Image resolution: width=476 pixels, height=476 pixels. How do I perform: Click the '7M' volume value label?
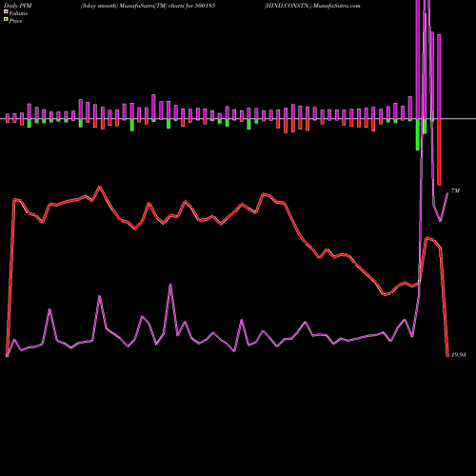pos(455,191)
